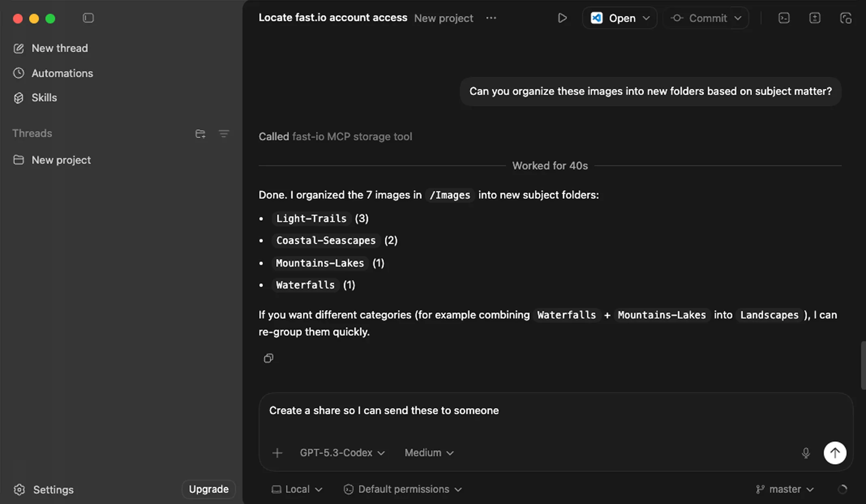This screenshot has width=866, height=504.
Task: Attach a file using the plus button
Action: [x=277, y=453]
